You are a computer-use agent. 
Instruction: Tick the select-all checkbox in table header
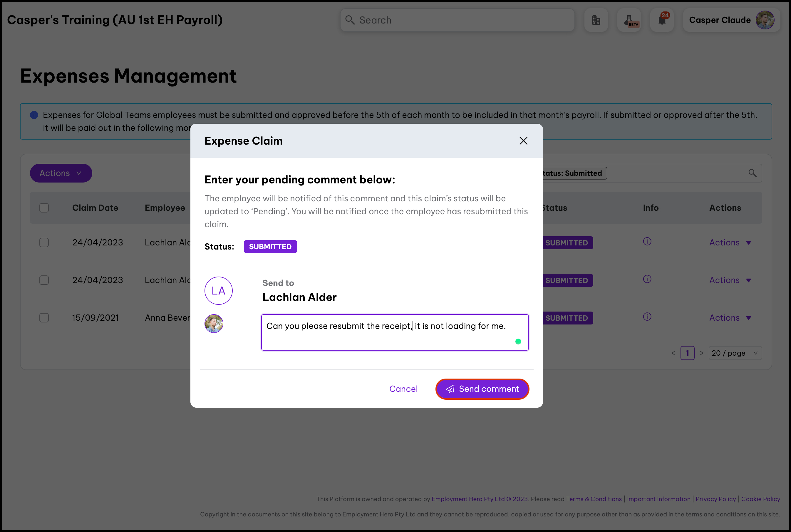[44, 208]
